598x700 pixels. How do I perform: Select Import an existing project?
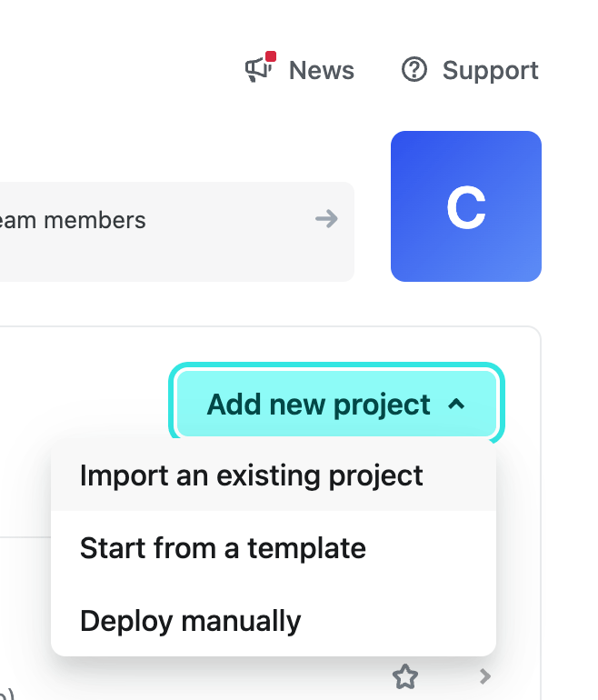(252, 475)
